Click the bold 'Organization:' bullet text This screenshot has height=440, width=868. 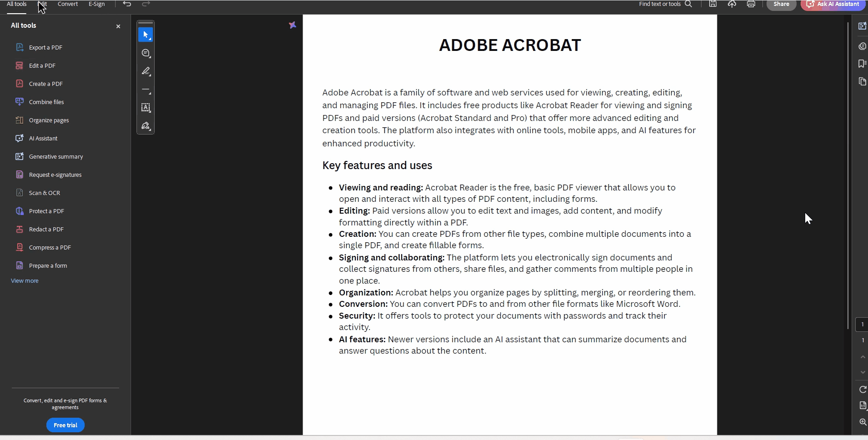coord(366,293)
